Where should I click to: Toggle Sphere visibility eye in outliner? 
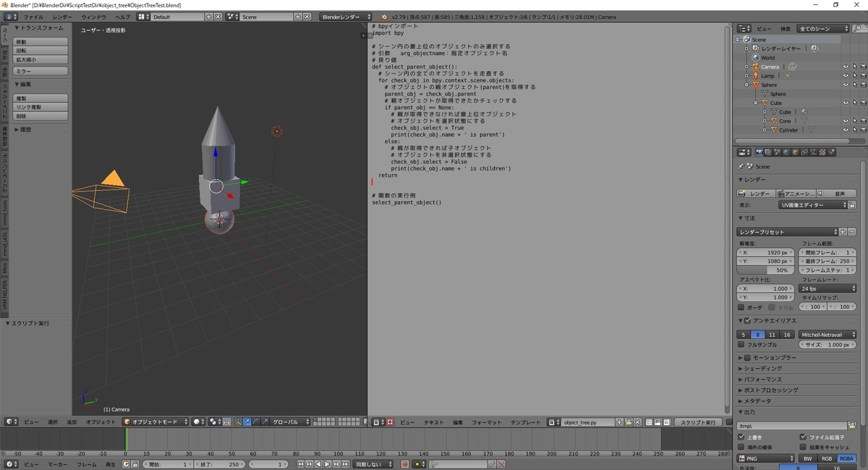pos(846,85)
